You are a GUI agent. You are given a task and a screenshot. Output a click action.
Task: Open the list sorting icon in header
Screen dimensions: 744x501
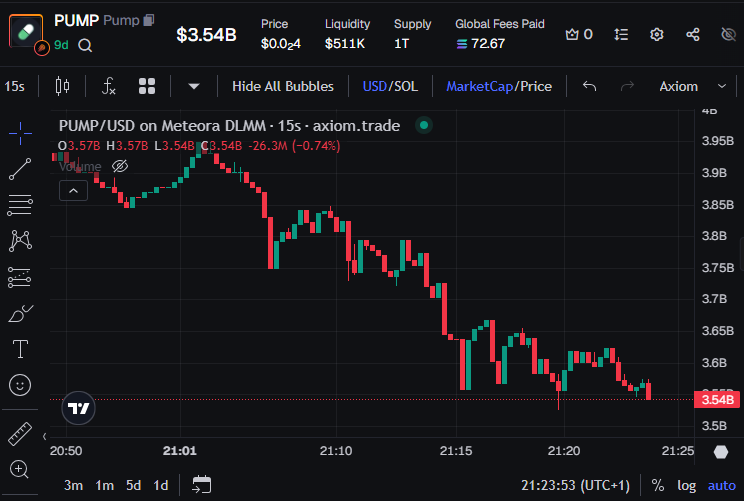(x=621, y=34)
